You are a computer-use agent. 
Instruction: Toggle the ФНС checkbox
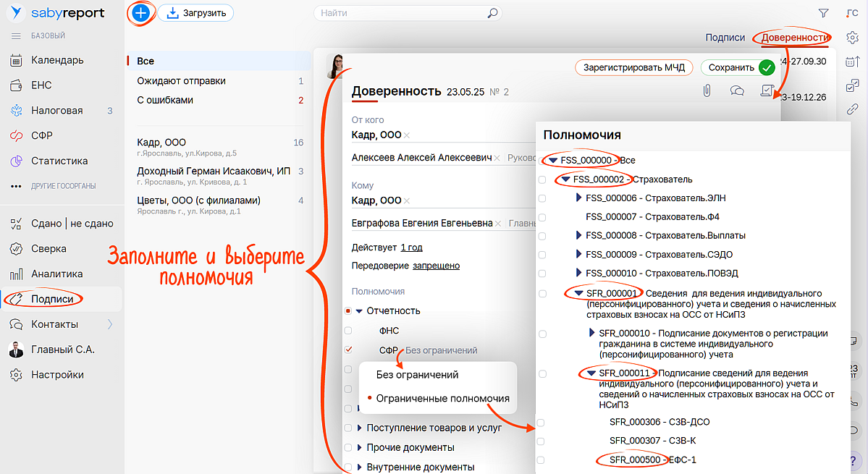348,330
